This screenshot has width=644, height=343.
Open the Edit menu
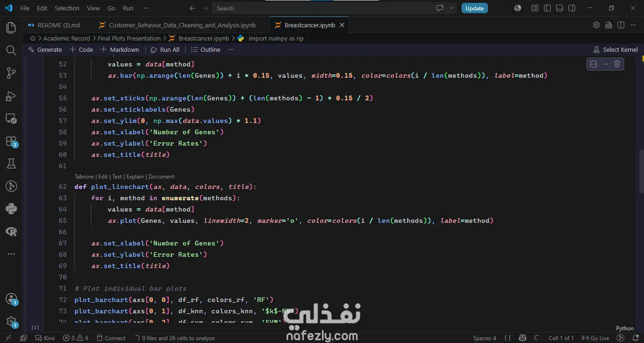point(42,8)
